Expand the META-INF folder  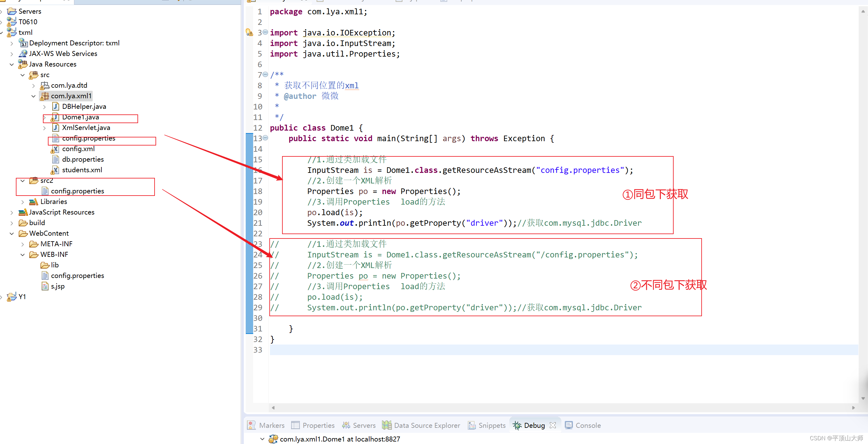22,244
